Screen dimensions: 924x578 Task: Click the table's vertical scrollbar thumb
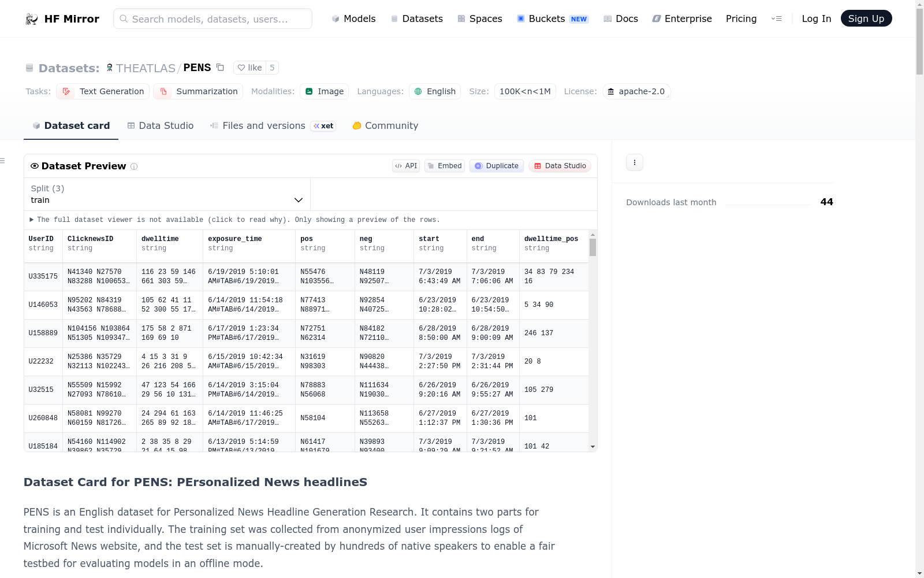click(593, 247)
